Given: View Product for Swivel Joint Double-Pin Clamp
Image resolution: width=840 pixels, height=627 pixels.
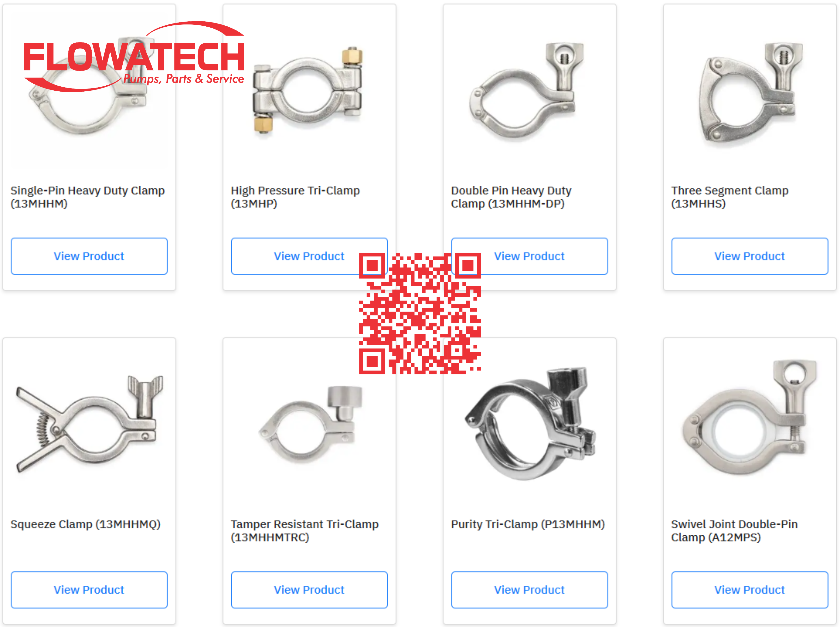Looking at the screenshot, I should [750, 590].
